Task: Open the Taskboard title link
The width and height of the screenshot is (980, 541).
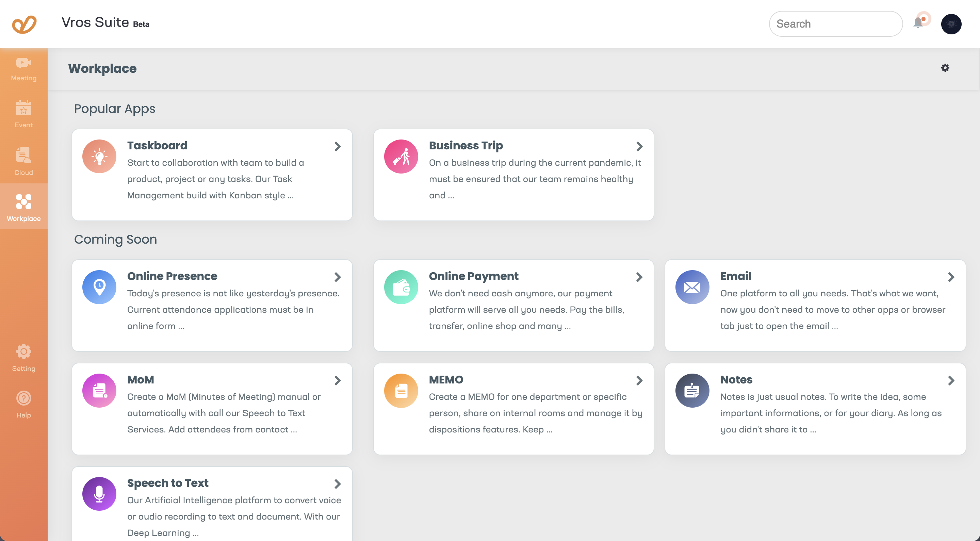Action: pos(157,145)
